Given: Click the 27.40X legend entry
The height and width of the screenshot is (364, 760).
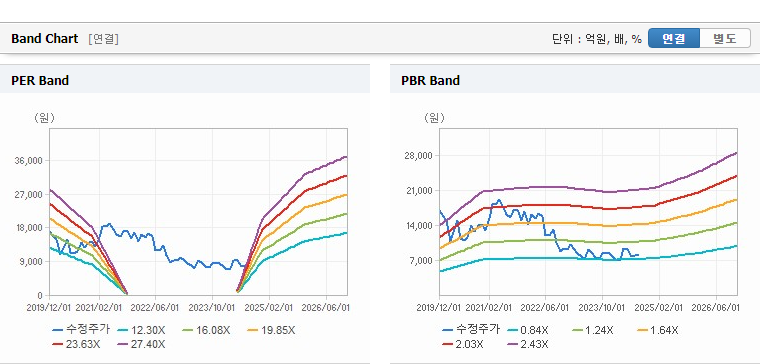Looking at the screenshot, I should click(142, 344).
